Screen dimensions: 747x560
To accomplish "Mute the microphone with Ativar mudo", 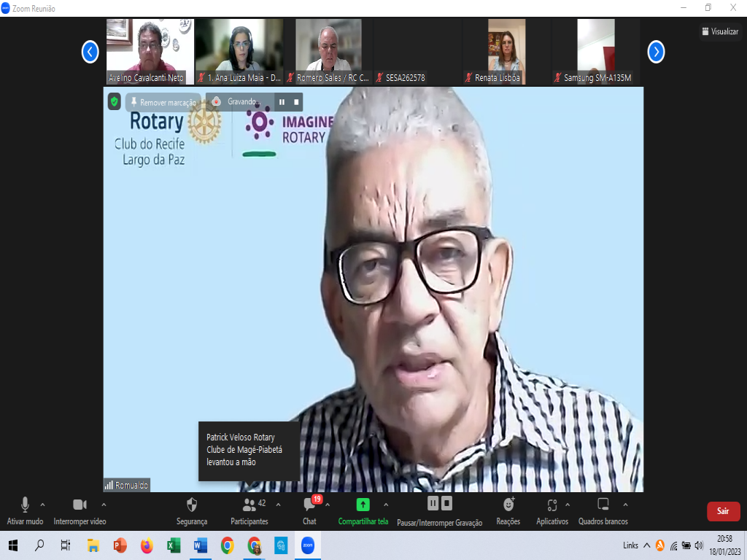I will pyautogui.click(x=25, y=505).
